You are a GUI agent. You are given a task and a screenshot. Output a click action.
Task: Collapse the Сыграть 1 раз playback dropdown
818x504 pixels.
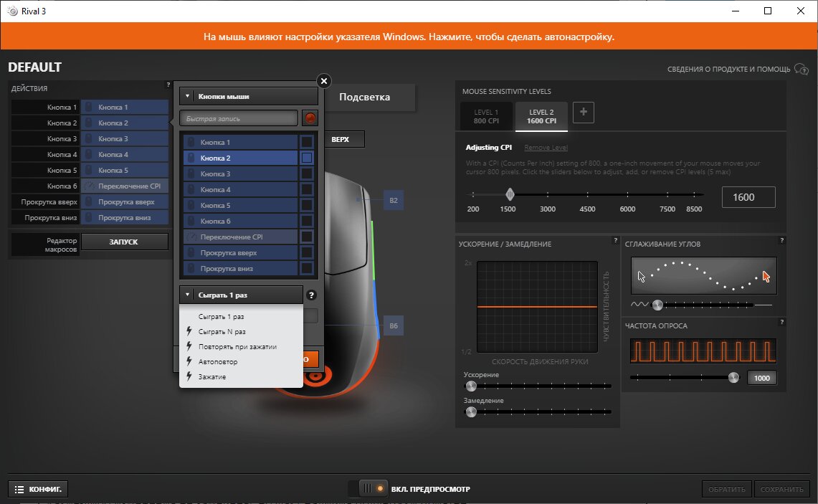click(x=241, y=295)
